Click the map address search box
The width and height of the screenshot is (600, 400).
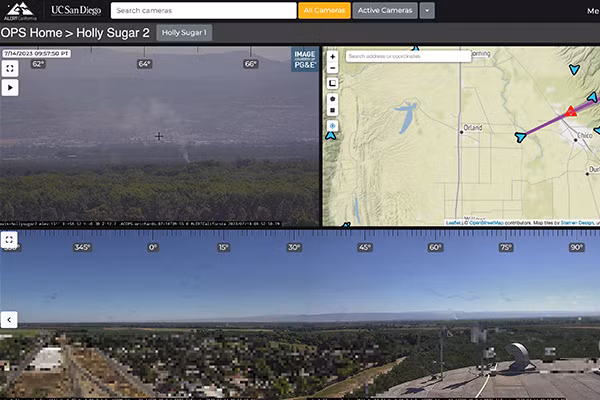pos(407,56)
